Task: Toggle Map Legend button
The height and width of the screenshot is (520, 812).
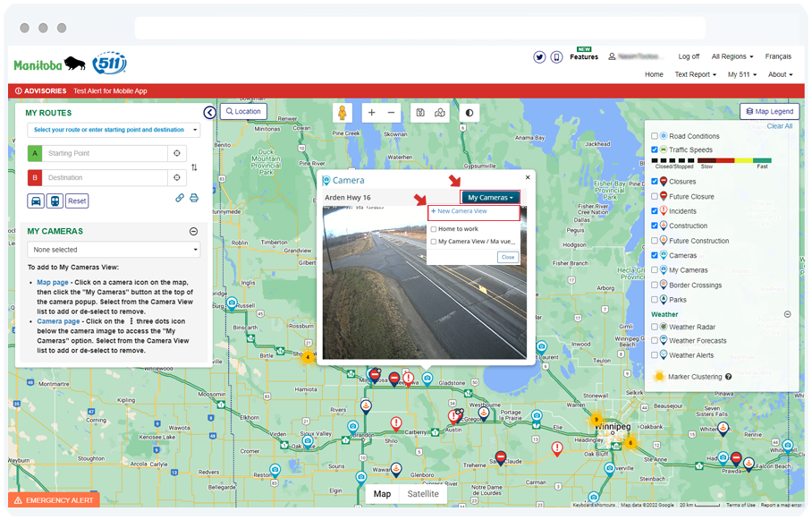Action: [x=770, y=112]
